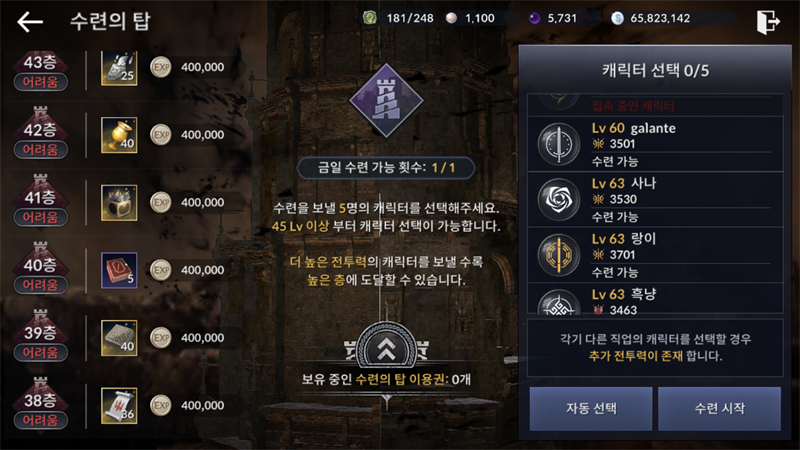Click the scroll reward icon on 38층
This screenshot has width=800, height=450.
119,406
